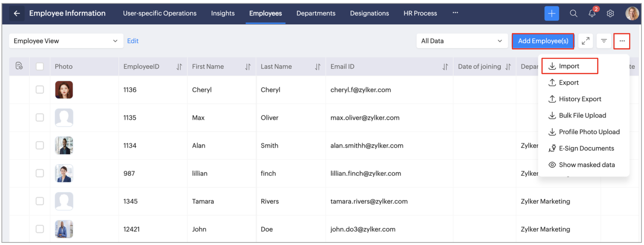Expand table to full screen view

(x=585, y=41)
